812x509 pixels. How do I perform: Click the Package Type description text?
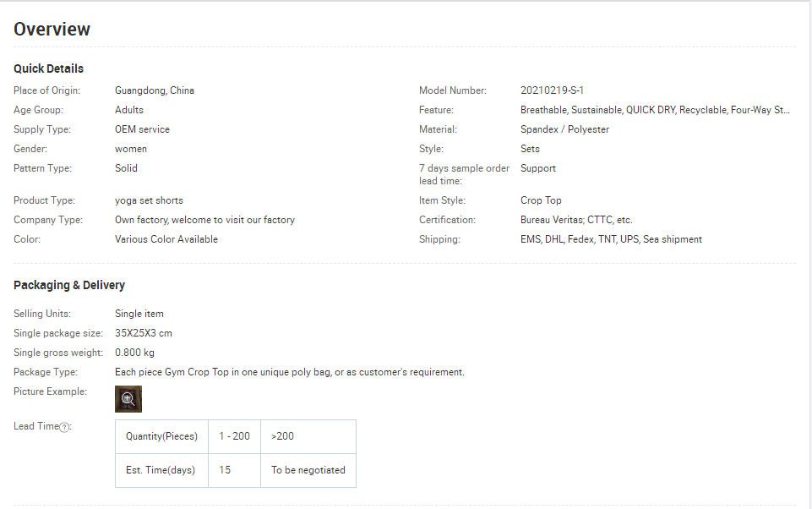pyautogui.click(x=290, y=372)
